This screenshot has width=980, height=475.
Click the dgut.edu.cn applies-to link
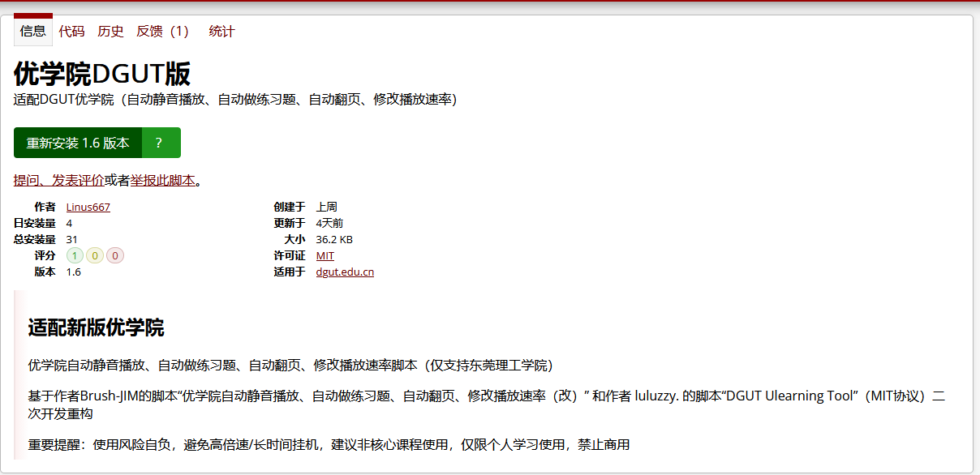coord(345,272)
